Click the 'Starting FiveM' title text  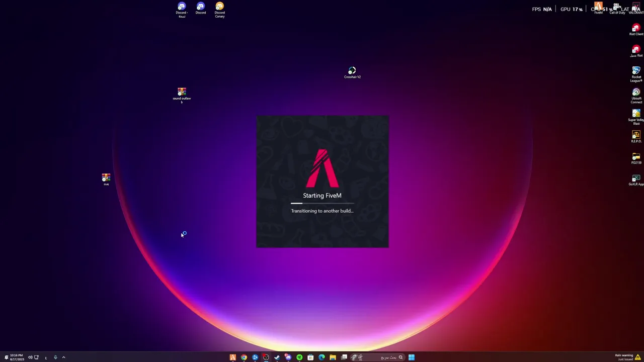tap(322, 196)
